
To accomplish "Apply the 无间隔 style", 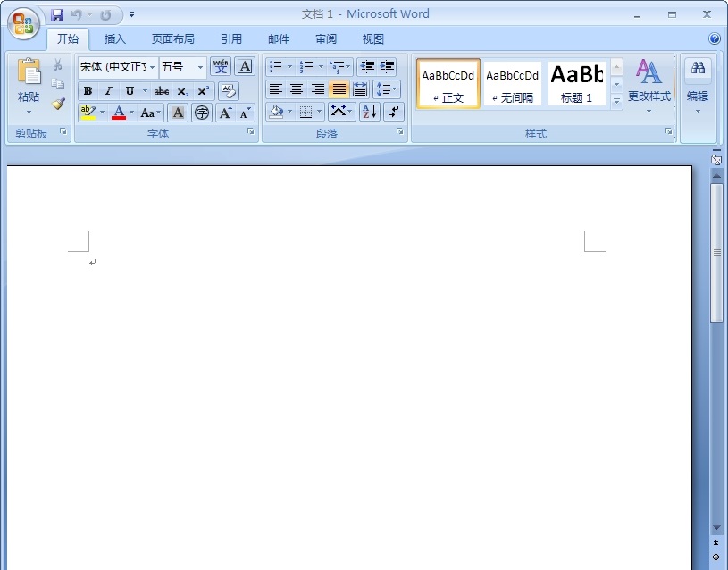I will point(512,84).
